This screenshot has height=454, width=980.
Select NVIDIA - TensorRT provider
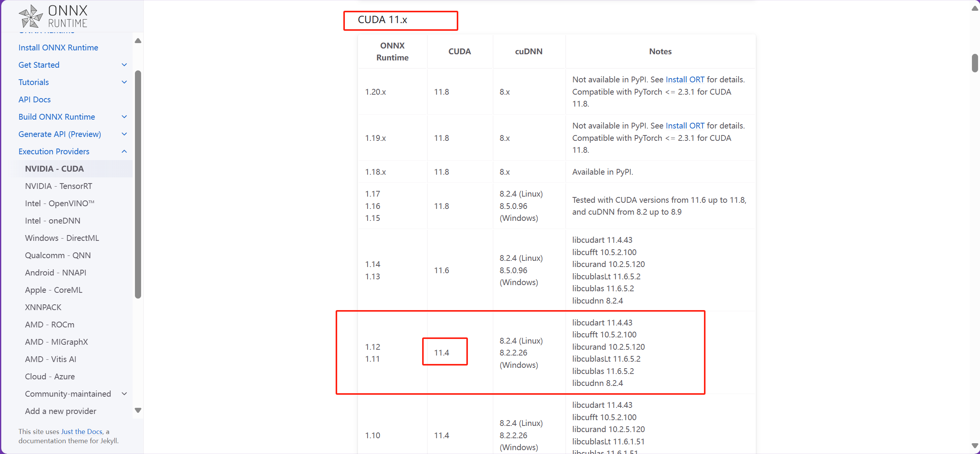(x=58, y=186)
